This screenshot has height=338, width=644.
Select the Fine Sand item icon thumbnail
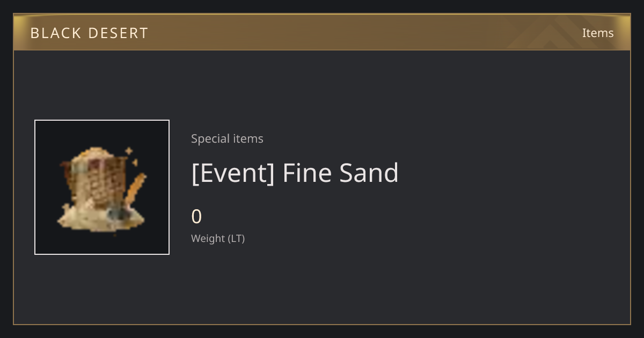[102, 187]
